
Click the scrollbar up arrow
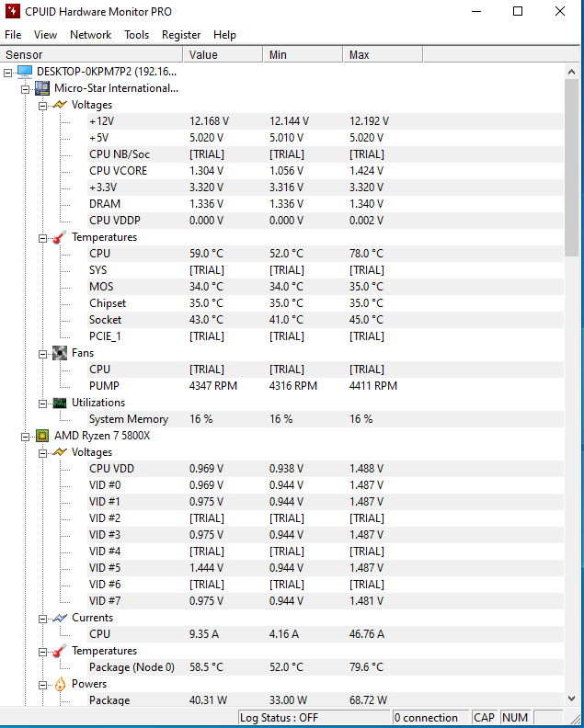(x=571, y=72)
